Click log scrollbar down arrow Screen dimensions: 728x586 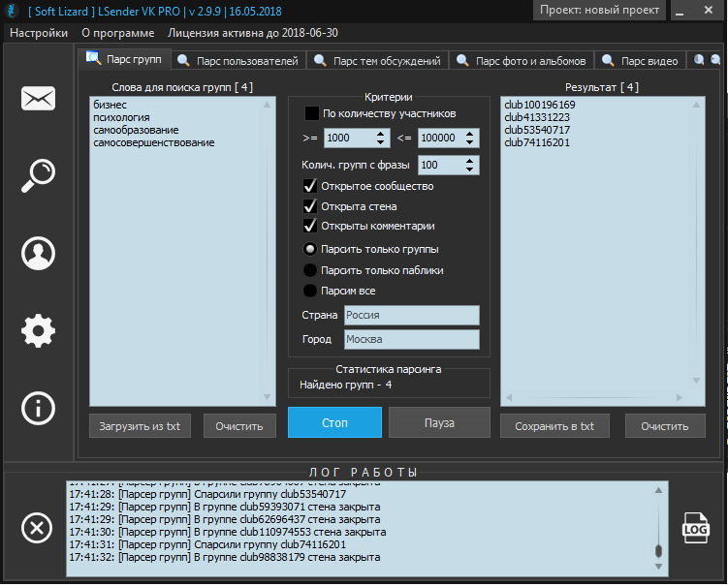point(658,567)
